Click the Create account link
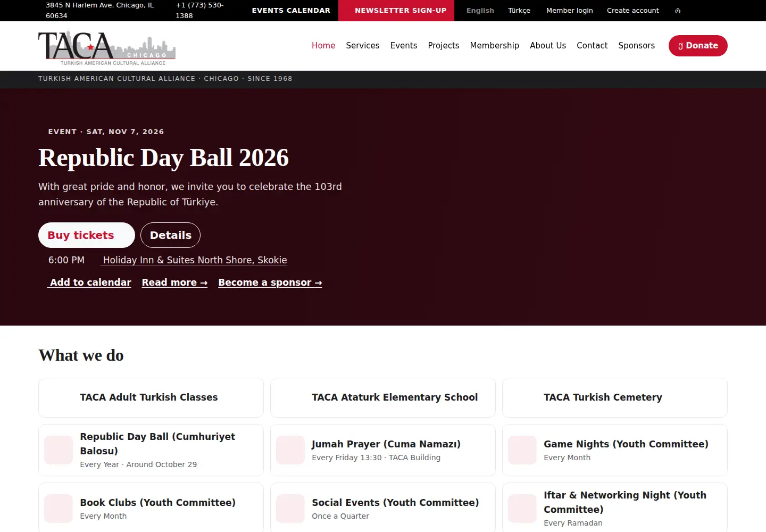 pos(633,11)
